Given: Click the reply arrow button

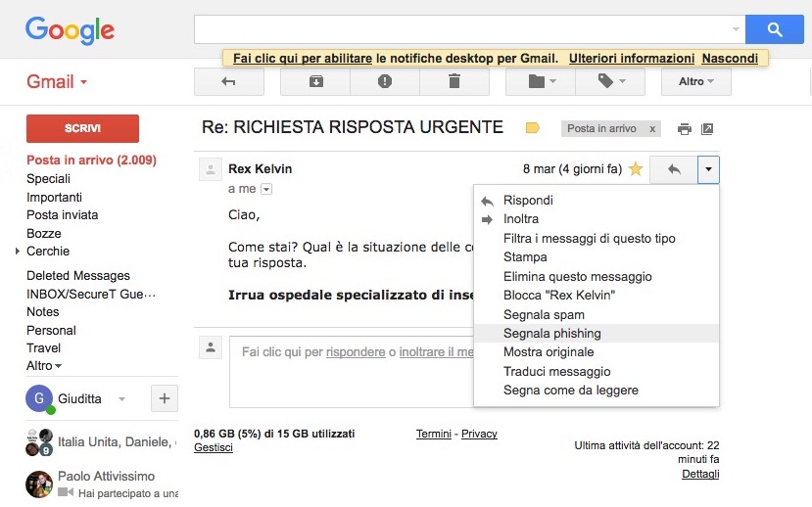Looking at the screenshot, I should [x=674, y=169].
